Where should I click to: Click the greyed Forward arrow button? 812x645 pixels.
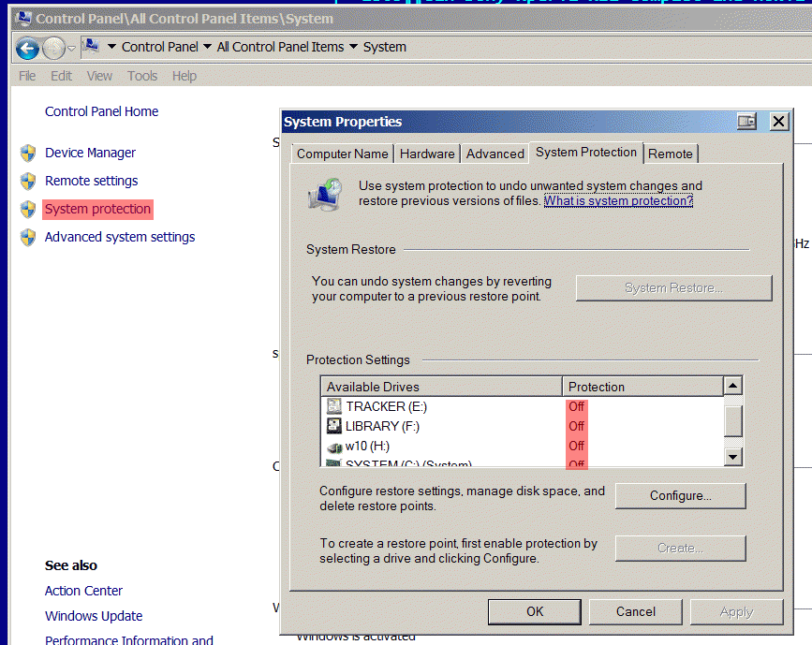click(53, 48)
